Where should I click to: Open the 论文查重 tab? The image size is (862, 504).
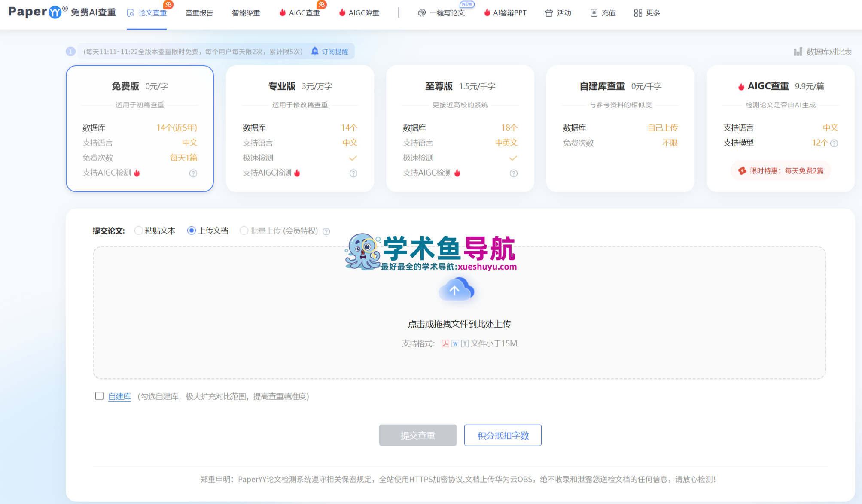point(147,13)
